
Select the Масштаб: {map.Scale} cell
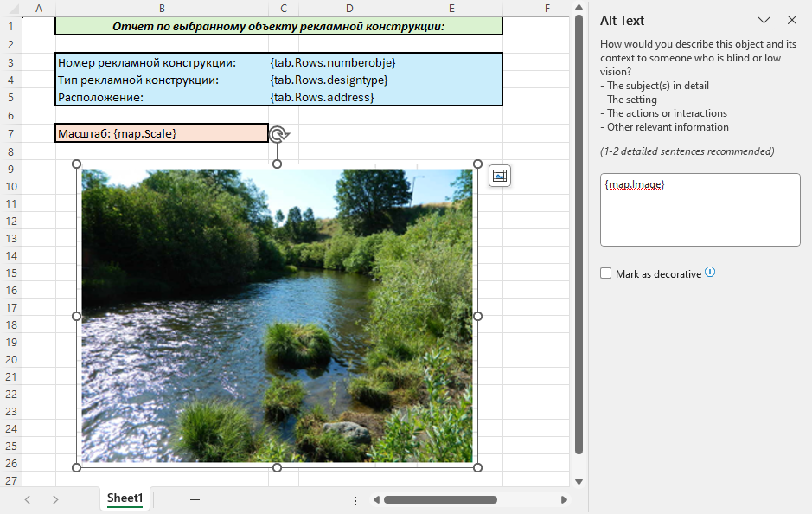pos(162,133)
